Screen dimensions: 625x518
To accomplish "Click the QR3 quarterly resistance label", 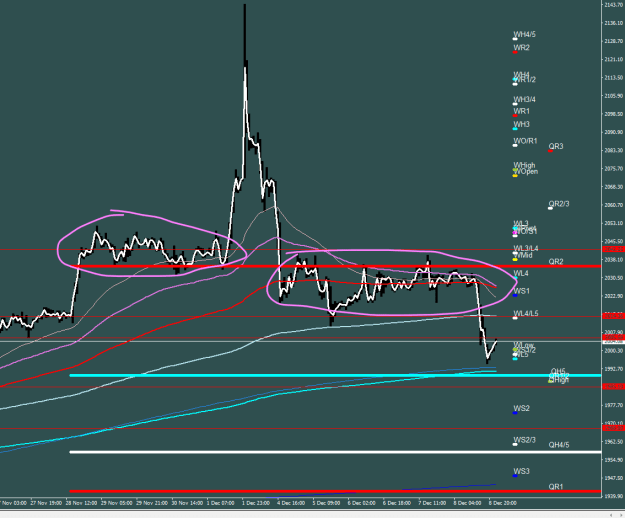I will pyautogui.click(x=556, y=147).
